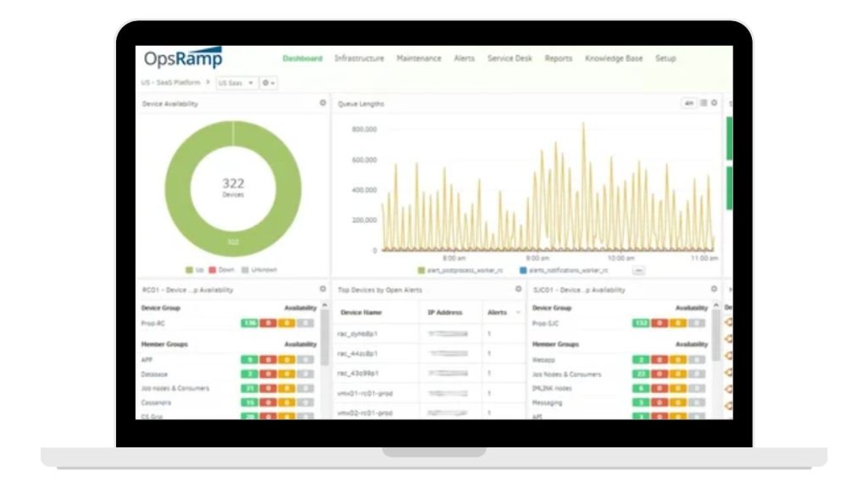The height and width of the screenshot is (488, 868).
Task: Open Top Devices by Open Alerts gear
Action: tap(518, 289)
